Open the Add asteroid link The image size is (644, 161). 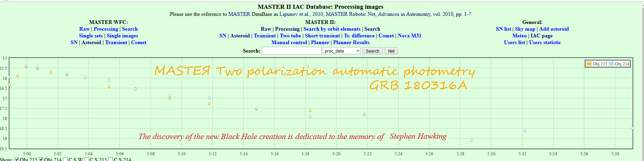(x=554, y=29)
